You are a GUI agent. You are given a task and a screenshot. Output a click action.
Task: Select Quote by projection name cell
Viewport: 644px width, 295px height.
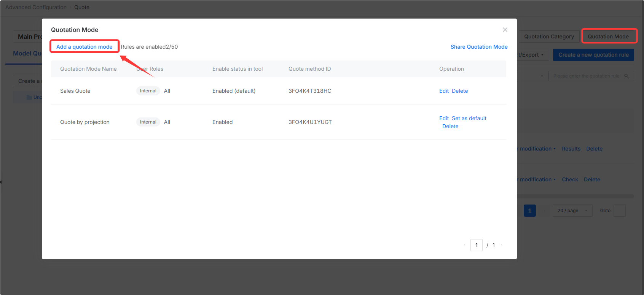coord(85,122)
